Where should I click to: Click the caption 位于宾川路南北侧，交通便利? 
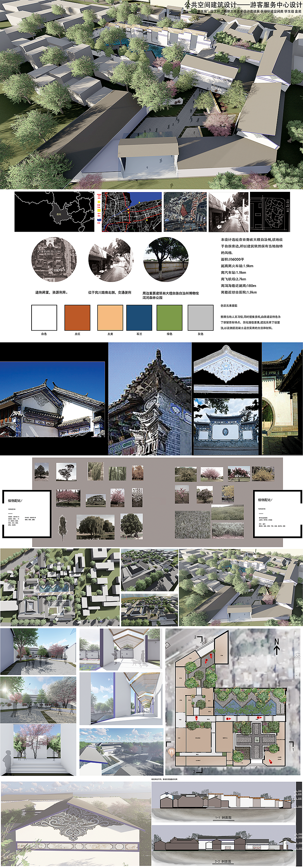(110, 292)
